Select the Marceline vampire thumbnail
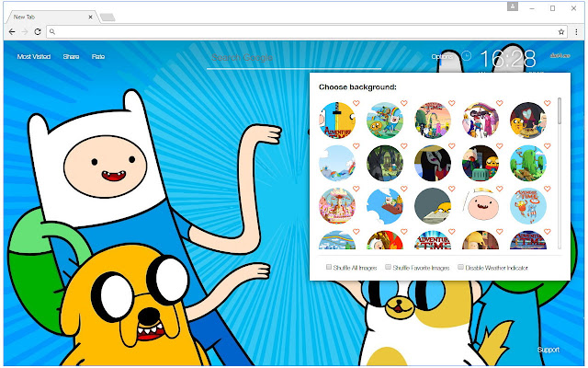The width and height of the screenshot is (588, 368). click(x=433, y=163)
